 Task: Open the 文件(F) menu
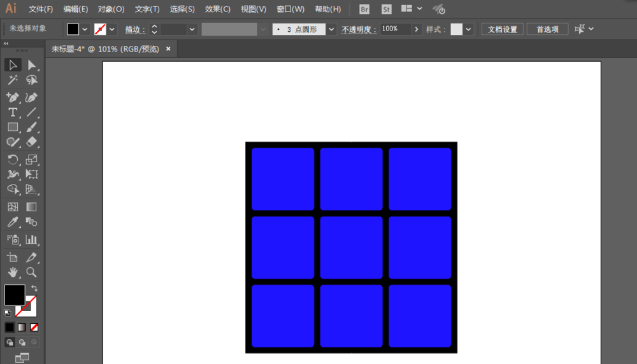click(41, 9)
